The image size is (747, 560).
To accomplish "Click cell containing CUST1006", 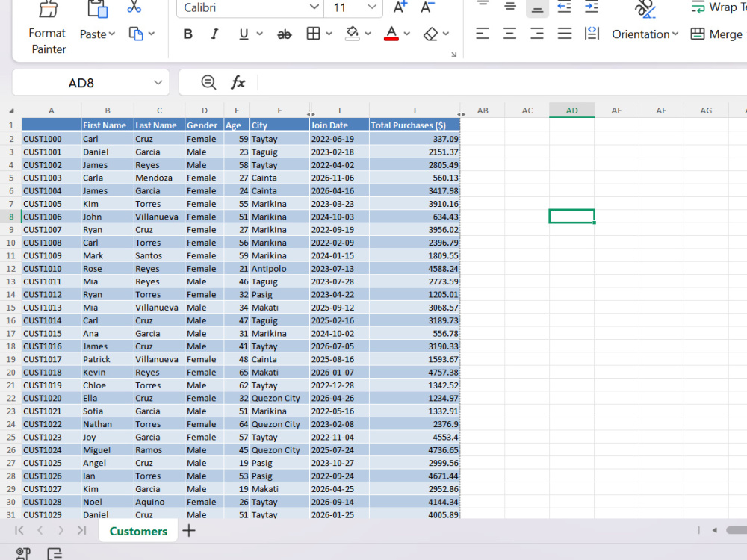I will [x=52, y=217].
